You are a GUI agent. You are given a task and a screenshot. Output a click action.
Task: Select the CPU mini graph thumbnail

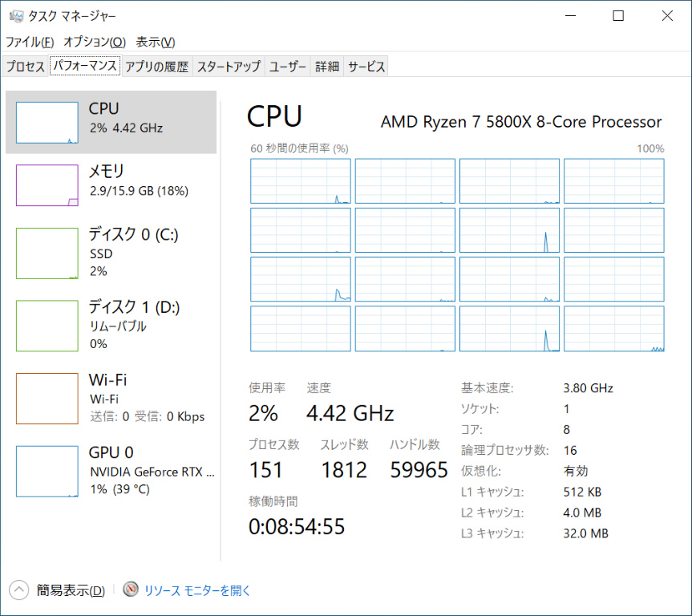(47, 122)
